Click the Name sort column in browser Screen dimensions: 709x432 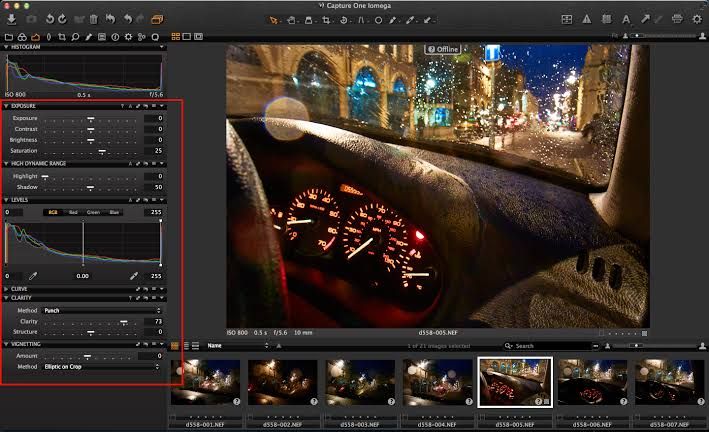point(214,346)
